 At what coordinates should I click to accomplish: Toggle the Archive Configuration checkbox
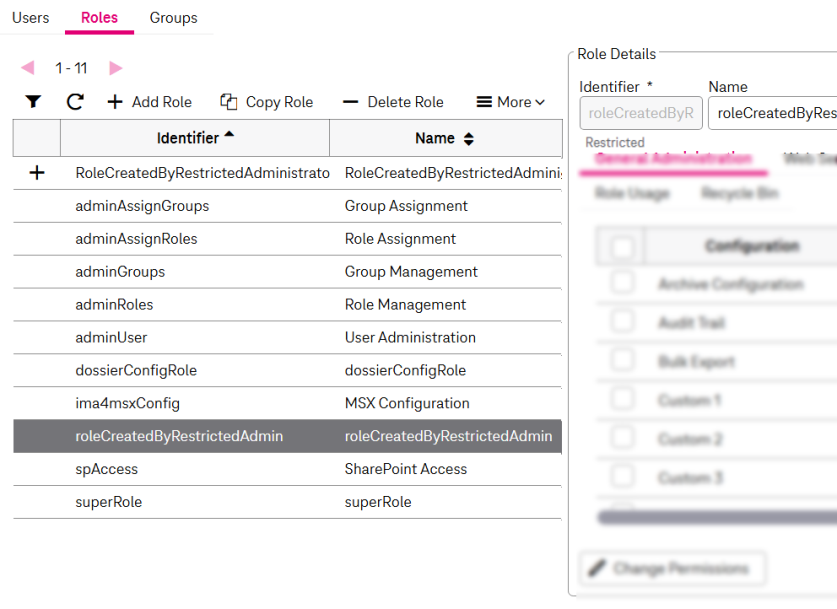pos(623,284)
